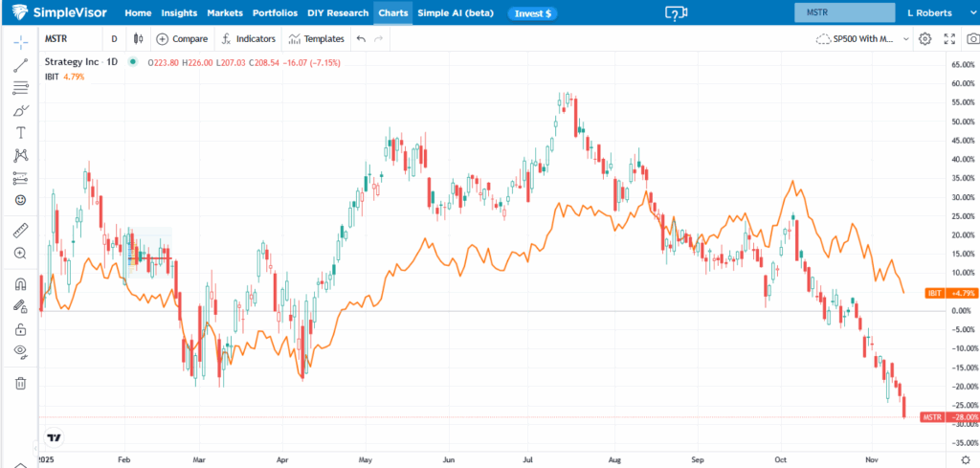Open the chart patterns tool
The image size is (980, 468).
click(x=21, y=155)
